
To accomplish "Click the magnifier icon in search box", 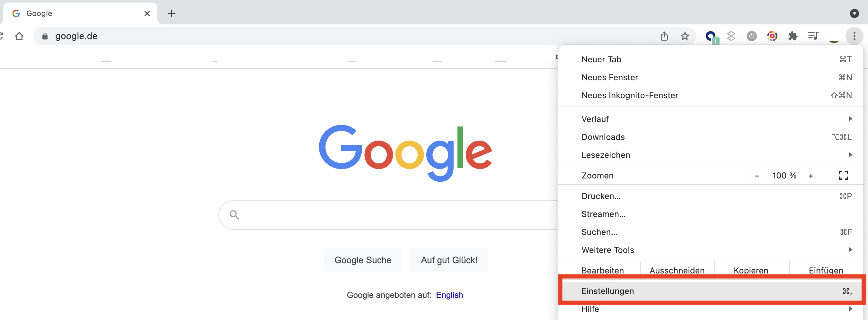I will pos(234,215).
